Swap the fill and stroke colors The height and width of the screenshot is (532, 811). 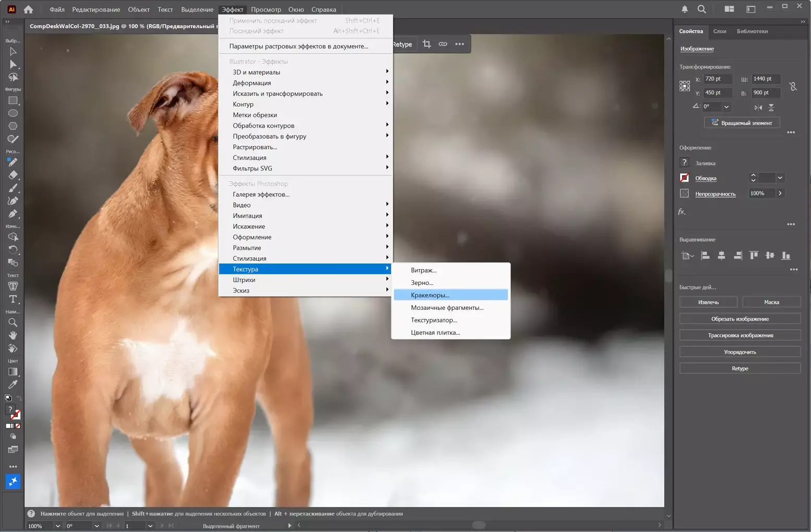[x=19, y=399]
